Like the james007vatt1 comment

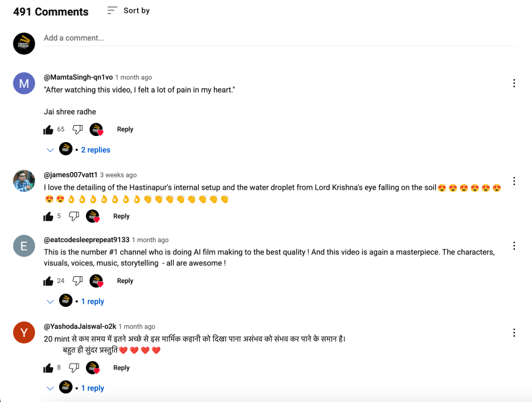49,217
